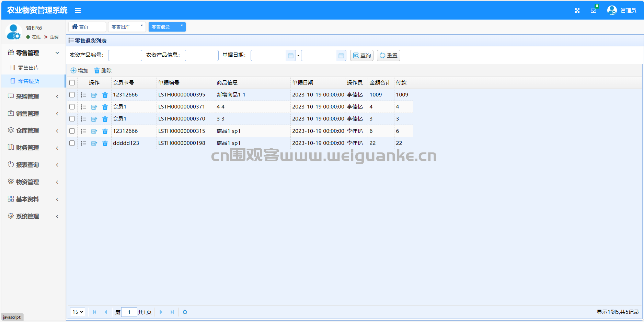Delete order LSTH00000000198
This screenshot has height=322, width=644.
pyautogui.click(x=105, y=143)
